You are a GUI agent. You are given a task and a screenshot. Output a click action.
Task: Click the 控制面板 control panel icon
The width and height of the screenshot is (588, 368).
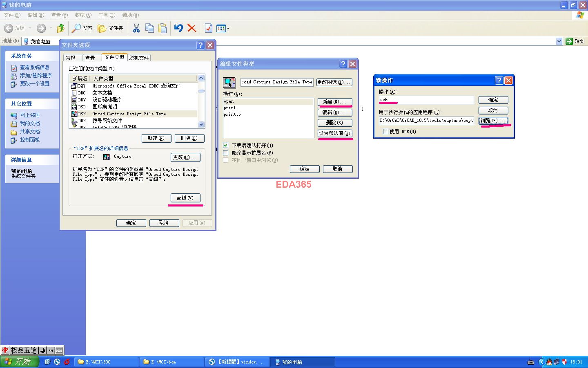pos(14,140)
